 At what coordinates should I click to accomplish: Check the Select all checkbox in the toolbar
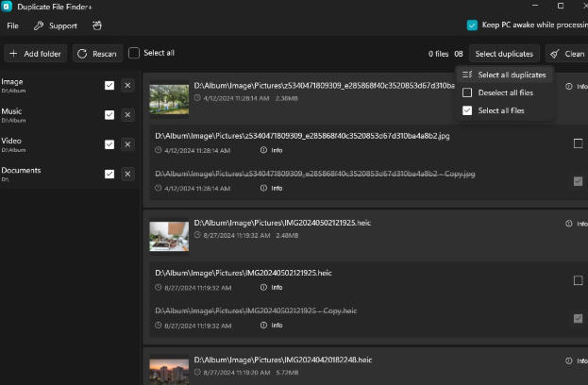click(x=134, y=53)
